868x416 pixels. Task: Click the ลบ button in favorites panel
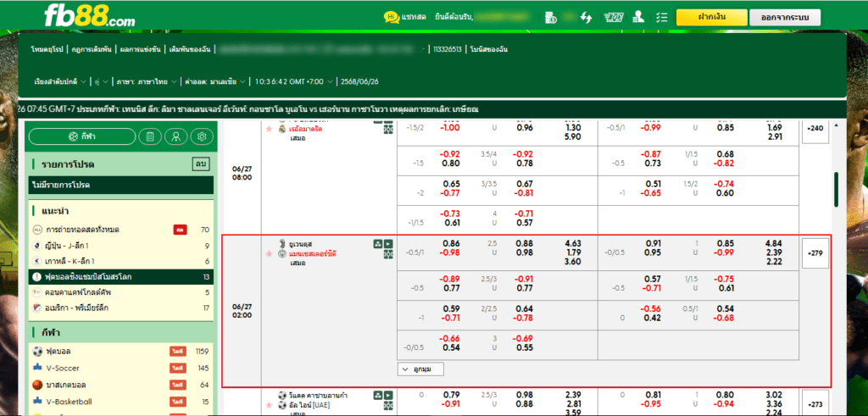[200, 164]
